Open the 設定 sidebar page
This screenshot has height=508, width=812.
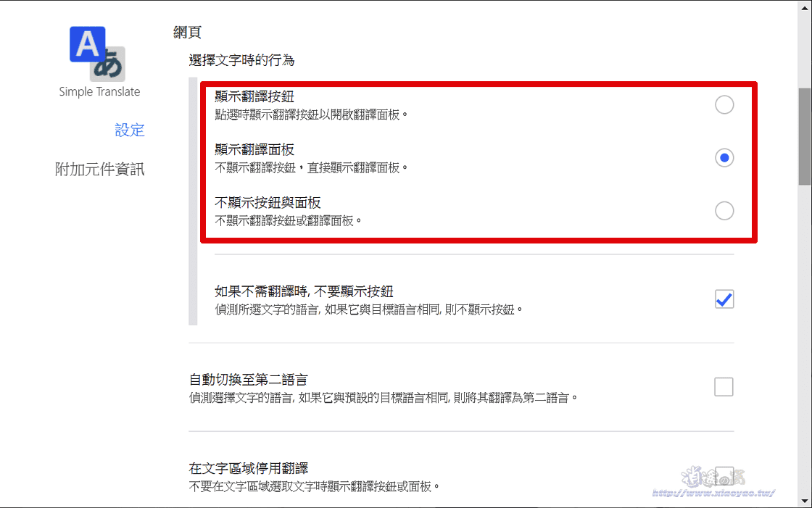(130, 130)
